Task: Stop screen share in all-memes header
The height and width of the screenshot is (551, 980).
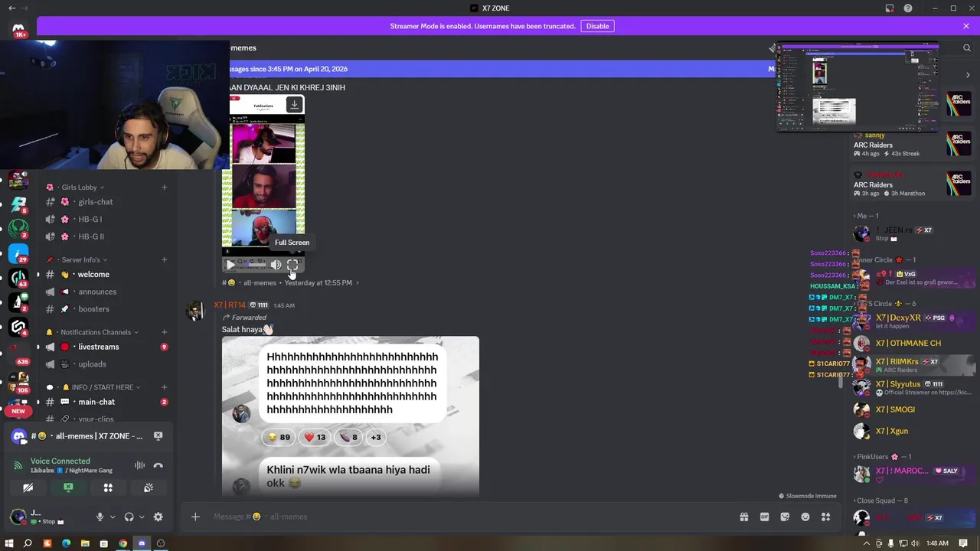Action: 158,435
